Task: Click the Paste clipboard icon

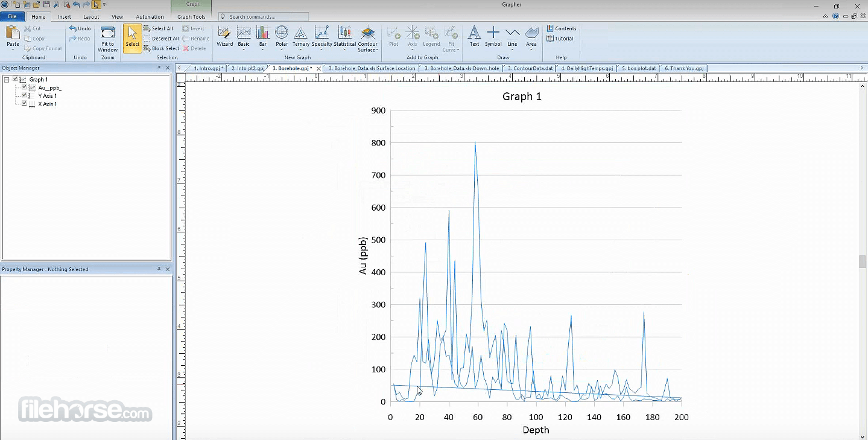Action: pyautogui.click(x=13, y=33)
